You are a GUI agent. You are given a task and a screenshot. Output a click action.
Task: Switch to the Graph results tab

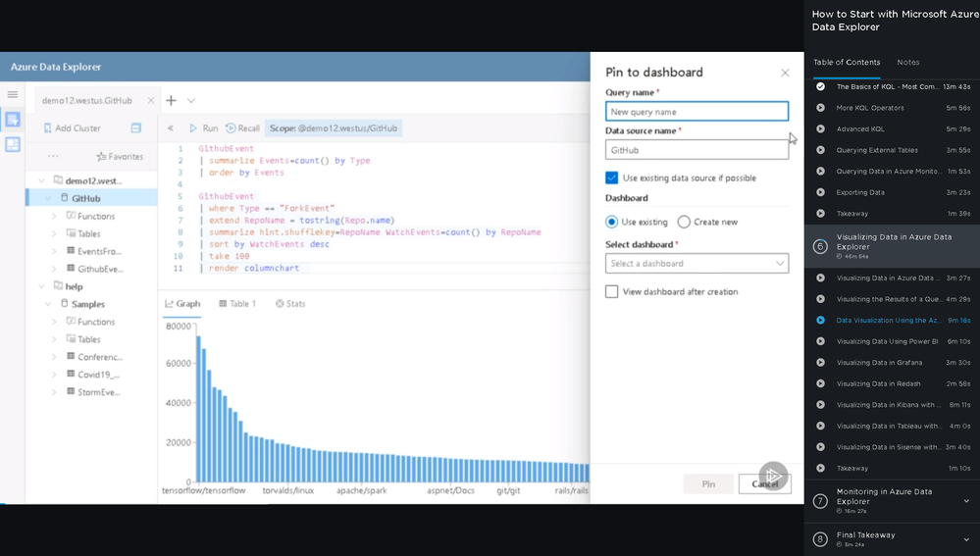(182, 304)
